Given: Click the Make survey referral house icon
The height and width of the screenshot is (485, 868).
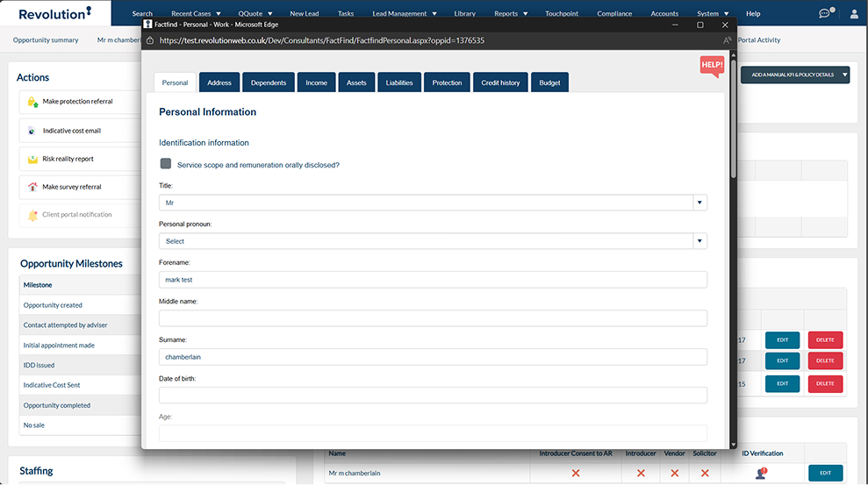Looking at the screenshot, I should point(32,187).
